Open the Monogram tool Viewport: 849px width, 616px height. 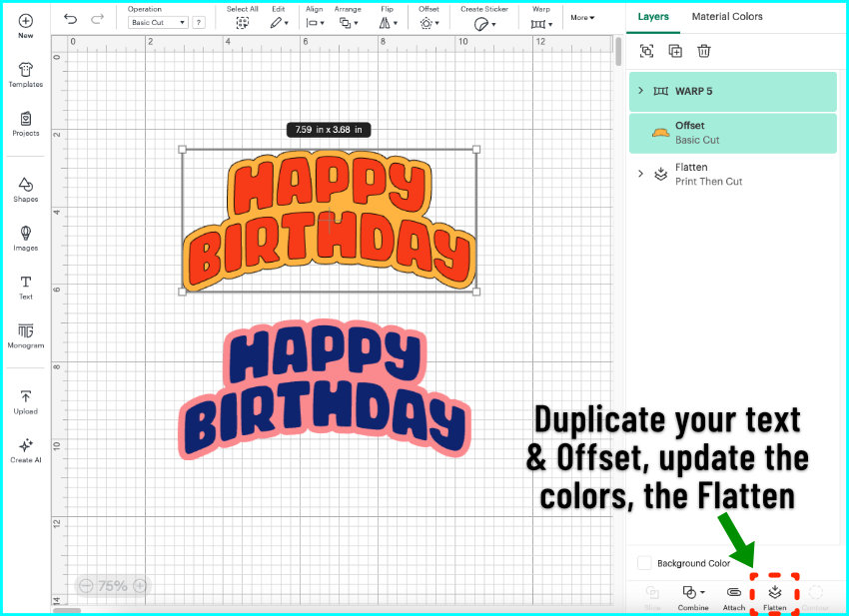coord(25,335)
